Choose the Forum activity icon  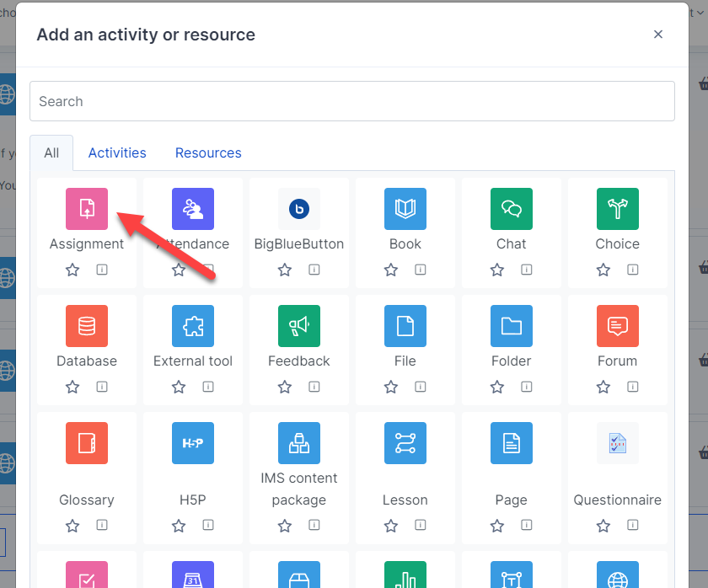(x=618, y=326)
